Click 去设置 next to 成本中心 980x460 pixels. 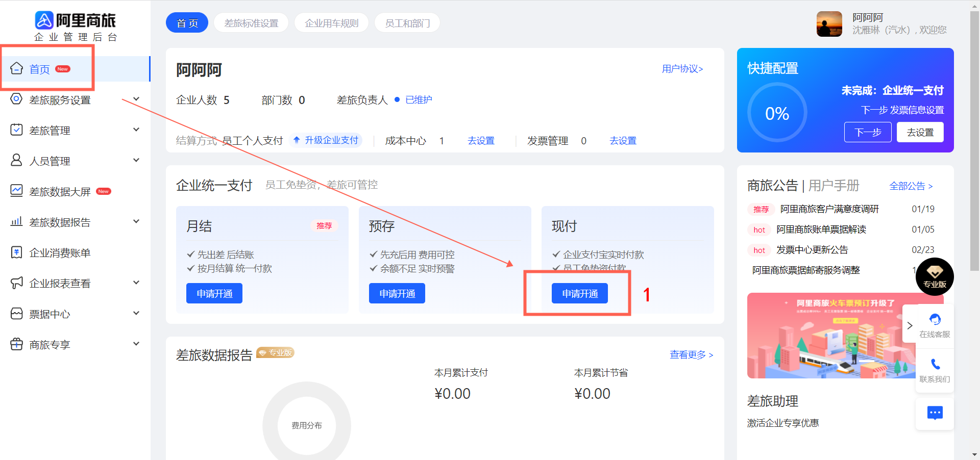click(x=481, y=140)
